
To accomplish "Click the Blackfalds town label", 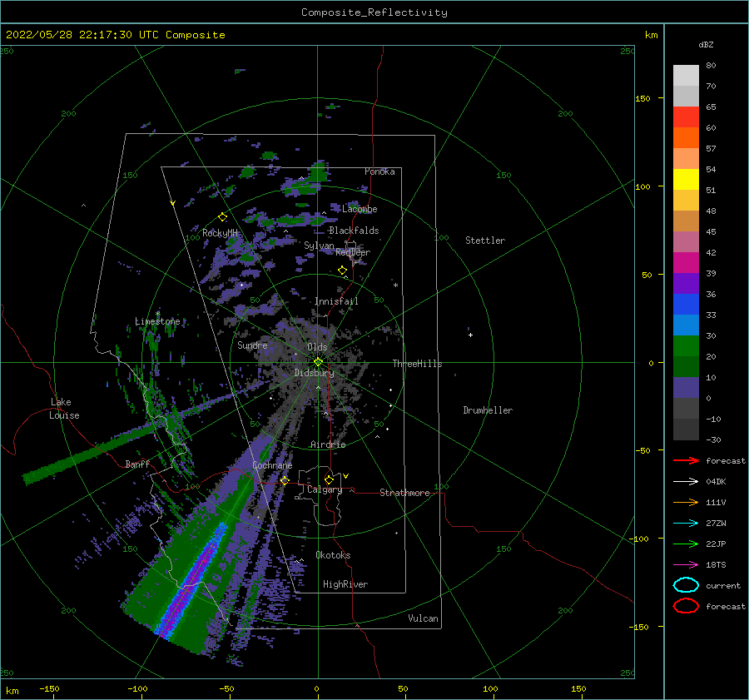I will click(x=354, y=231).
